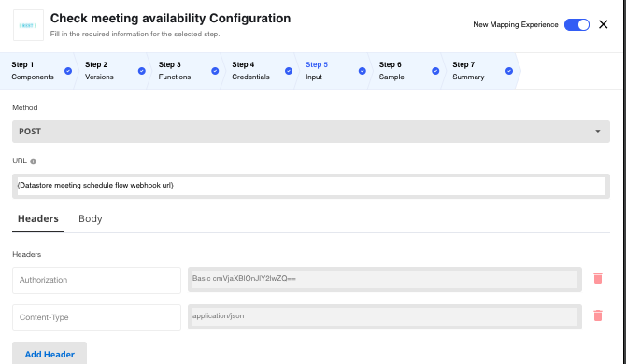626x364 pixels.
Task: Click the application/json value field
Action: [x=385, y=317]
